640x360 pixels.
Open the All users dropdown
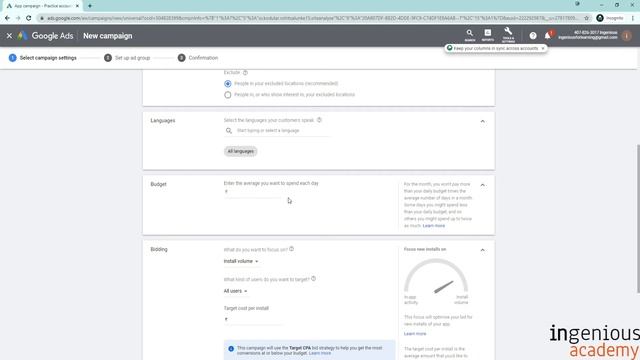pyautogui.click(x=235, y=291)
